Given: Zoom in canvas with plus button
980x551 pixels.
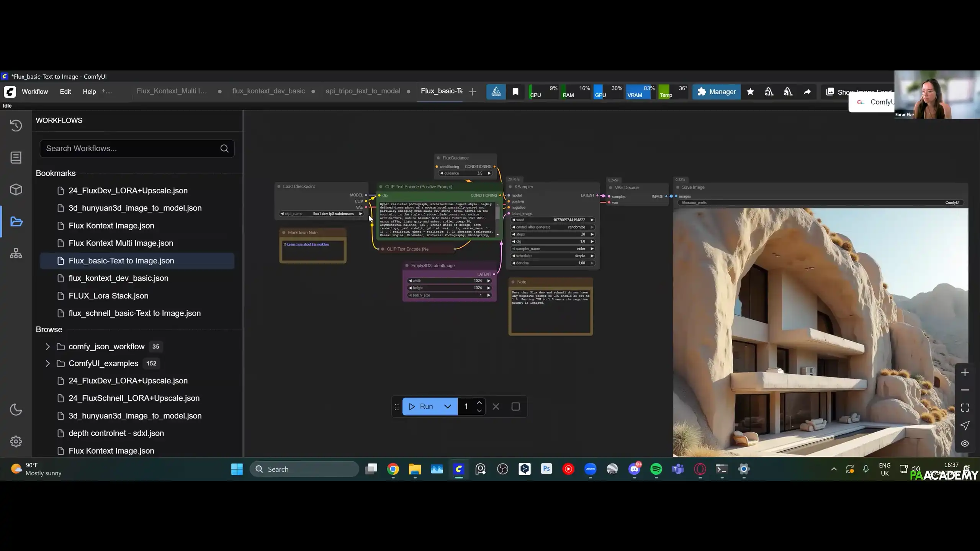Looking at the screenshot, I should coord(965,373).
